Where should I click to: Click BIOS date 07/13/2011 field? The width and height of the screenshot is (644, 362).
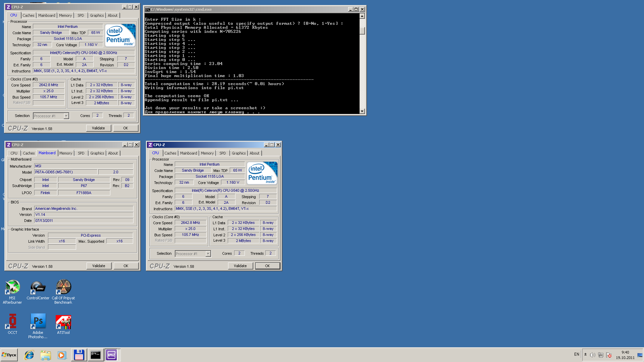pos(84,221)
